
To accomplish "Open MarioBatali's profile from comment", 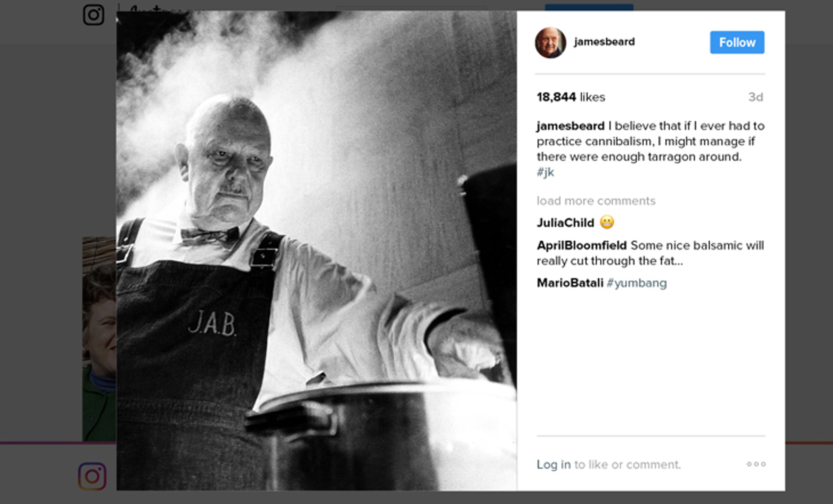I will click(x=570, y=283).
